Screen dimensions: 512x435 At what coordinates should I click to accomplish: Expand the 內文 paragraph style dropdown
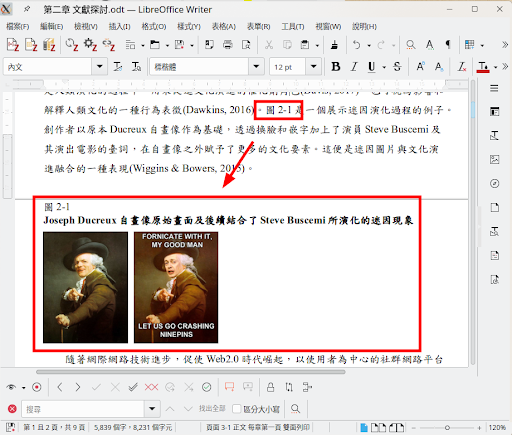coord(99,66)
